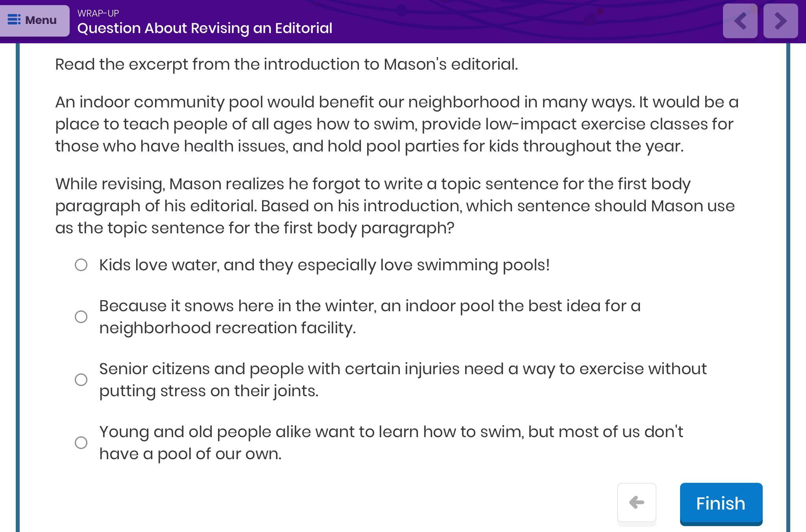Go to previous page with header left chevron
This screenshot has height=532, width=806.
(740, 21)
